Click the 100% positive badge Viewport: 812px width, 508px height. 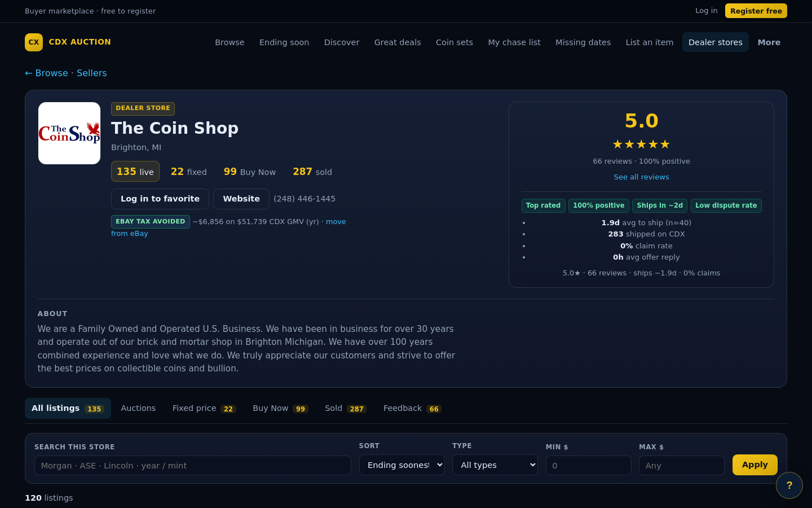pos(599,205)
